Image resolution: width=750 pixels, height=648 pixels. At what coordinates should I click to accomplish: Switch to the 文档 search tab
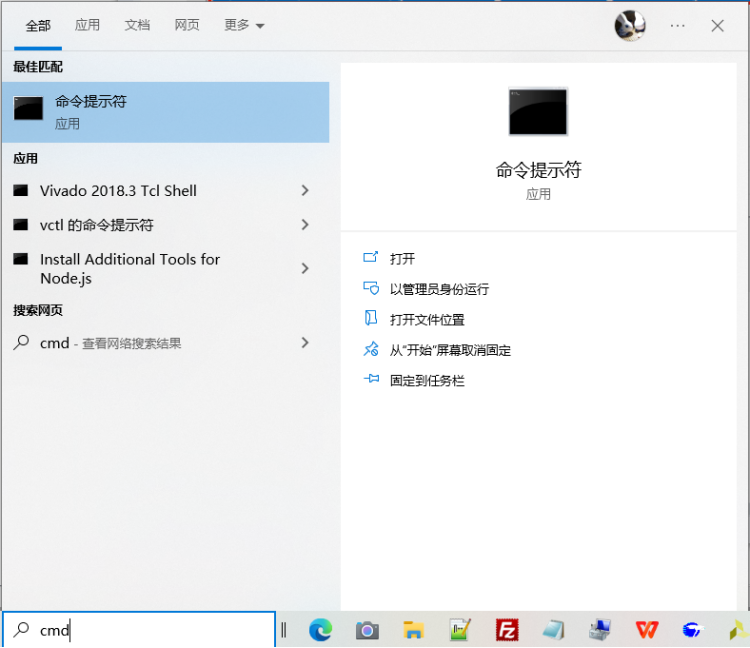(137, 25)
